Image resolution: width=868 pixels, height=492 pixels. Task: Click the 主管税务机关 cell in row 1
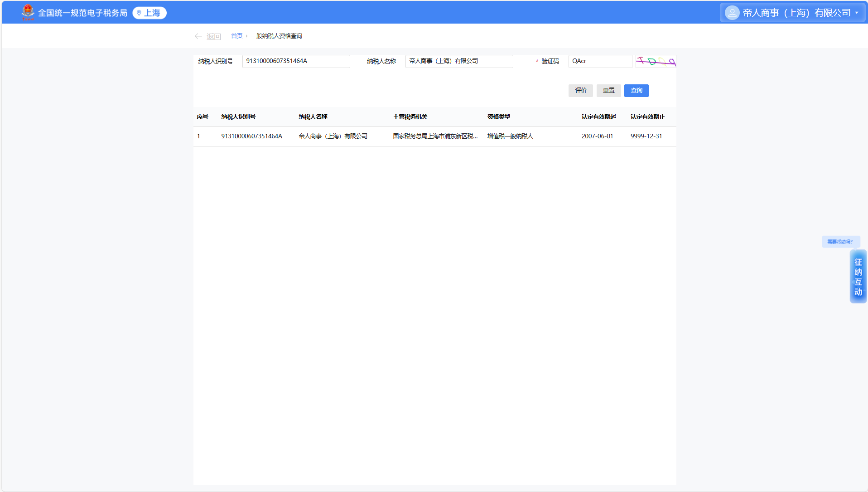[x=435, y=136]
